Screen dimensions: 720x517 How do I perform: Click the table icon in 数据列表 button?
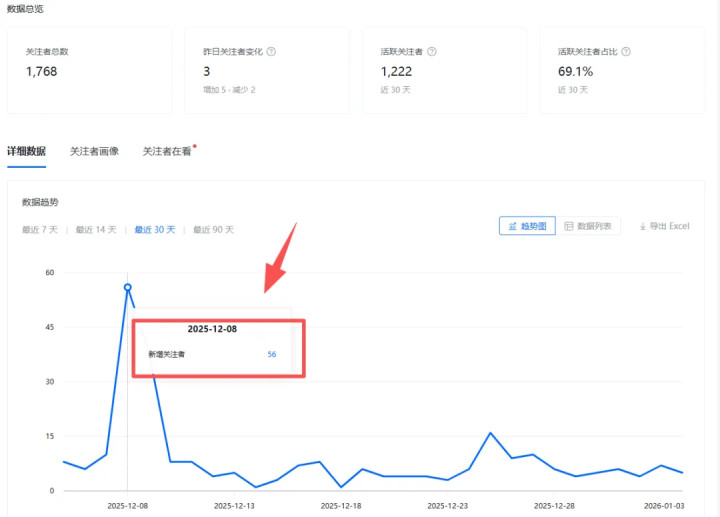click(569, 227)
